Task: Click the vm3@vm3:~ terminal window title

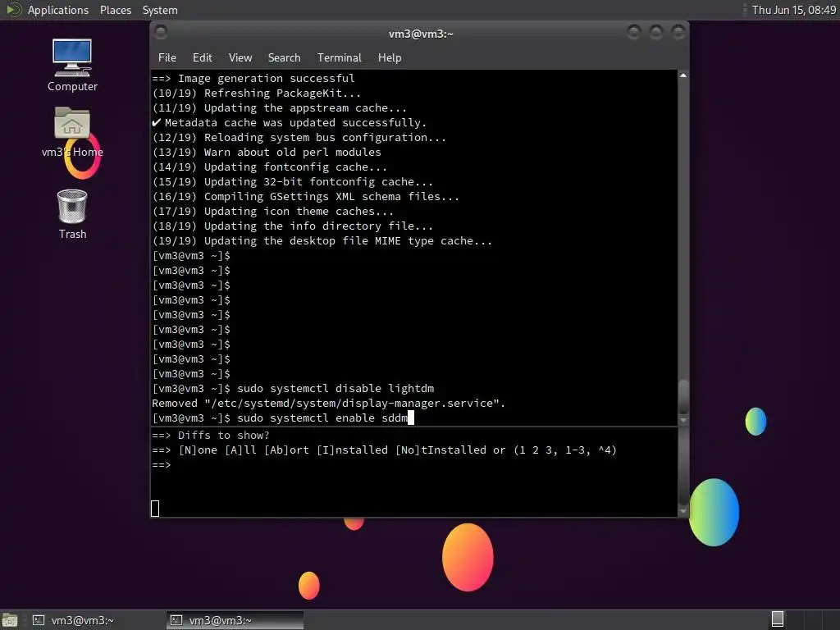Action: pyautogui.click(x=421, y=34)
